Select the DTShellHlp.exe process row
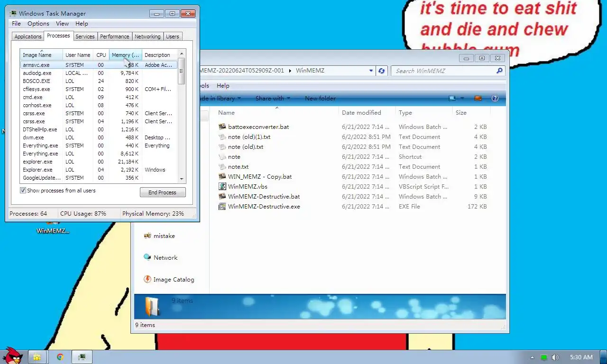607x364 pixels. tap(99, 129)
